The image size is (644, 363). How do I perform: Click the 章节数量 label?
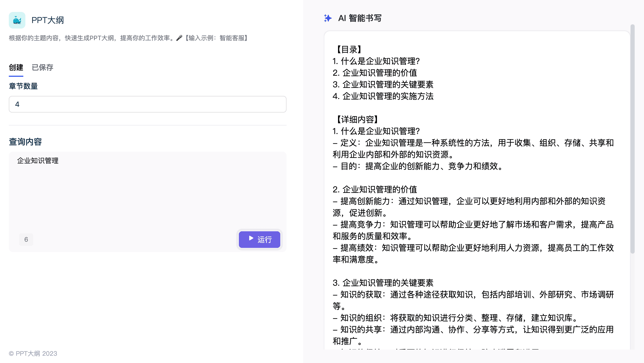pos(23,86)
